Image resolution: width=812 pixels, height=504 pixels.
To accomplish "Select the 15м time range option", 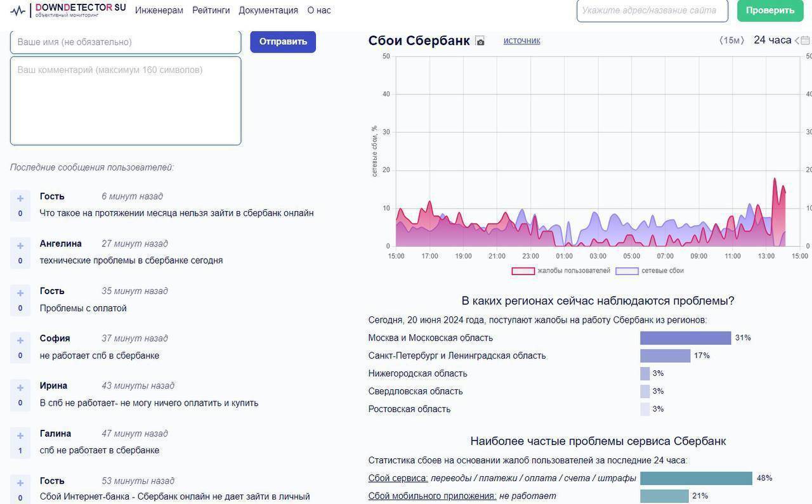I will tap(731, 40).
